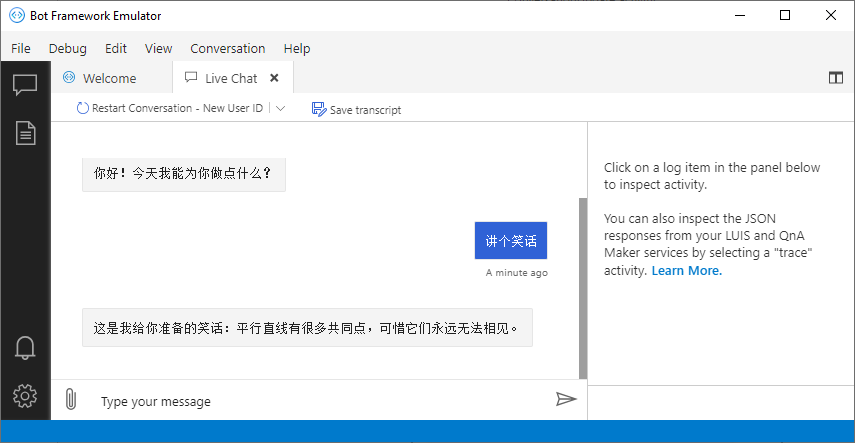855x443 pixels.
Task: Open the File menu
Action: point(21,48)
